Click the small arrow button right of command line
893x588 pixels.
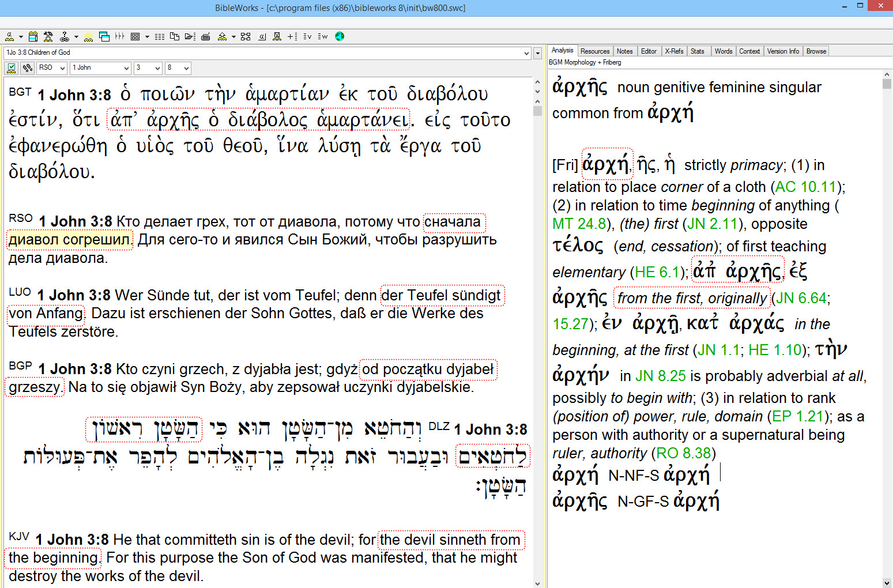(x=538, y=54)
